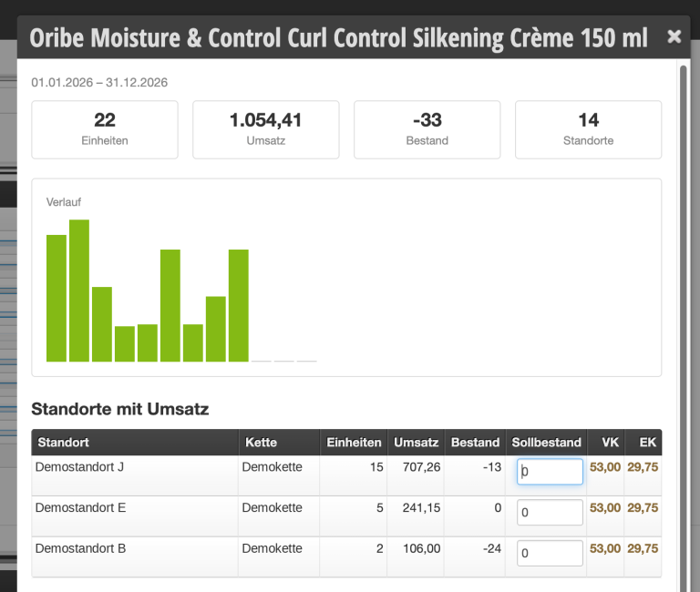700x592 pixels.
Task: Click the Sollbestand field for Demostandort B
Action: (x=550, y=553)
